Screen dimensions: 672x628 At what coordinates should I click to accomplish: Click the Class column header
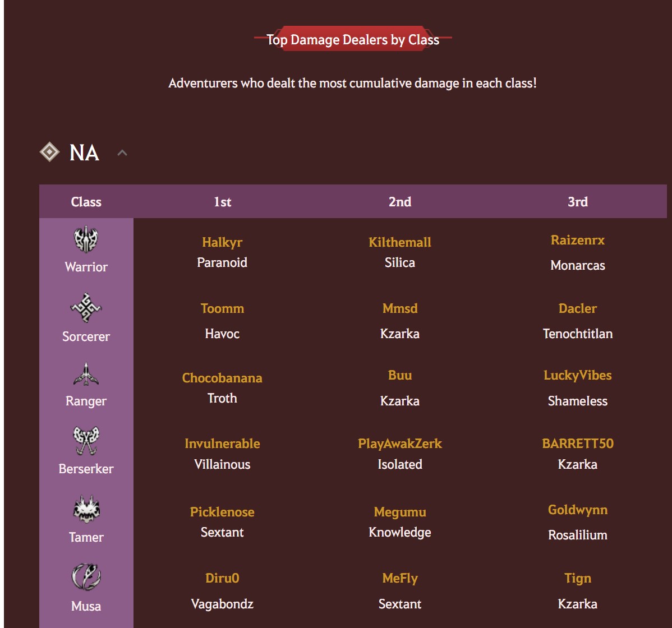(x=85, y=202)
